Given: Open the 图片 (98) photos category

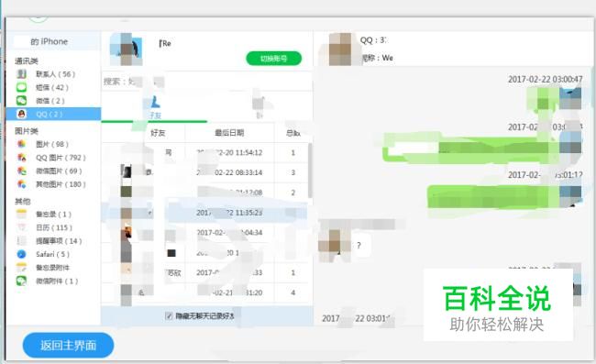Looking at the screenshot, I should pos(53,144).
